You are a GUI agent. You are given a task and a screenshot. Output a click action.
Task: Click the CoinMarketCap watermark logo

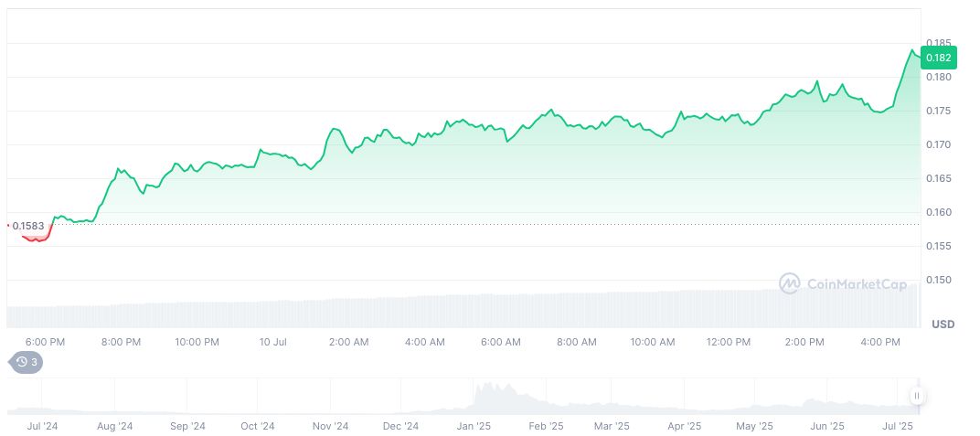842,284
